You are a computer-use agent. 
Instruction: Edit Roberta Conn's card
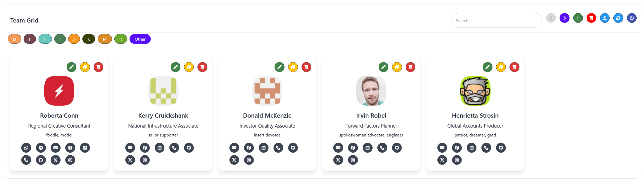(71, 67)
